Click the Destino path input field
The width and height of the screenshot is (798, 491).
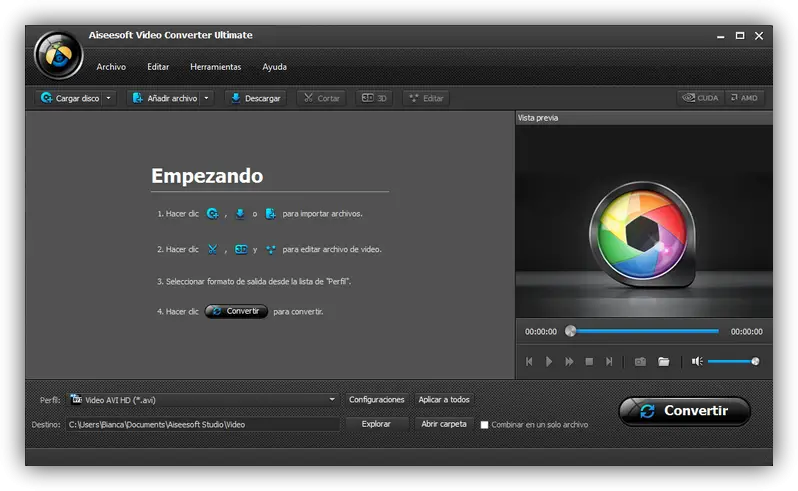click(203, 424)
